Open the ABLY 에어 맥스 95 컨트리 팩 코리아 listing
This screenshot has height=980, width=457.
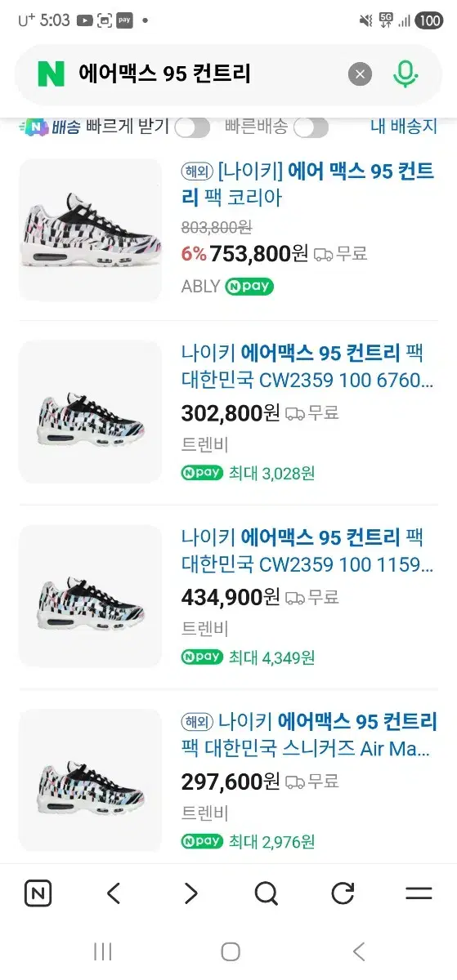pos(311,184)
